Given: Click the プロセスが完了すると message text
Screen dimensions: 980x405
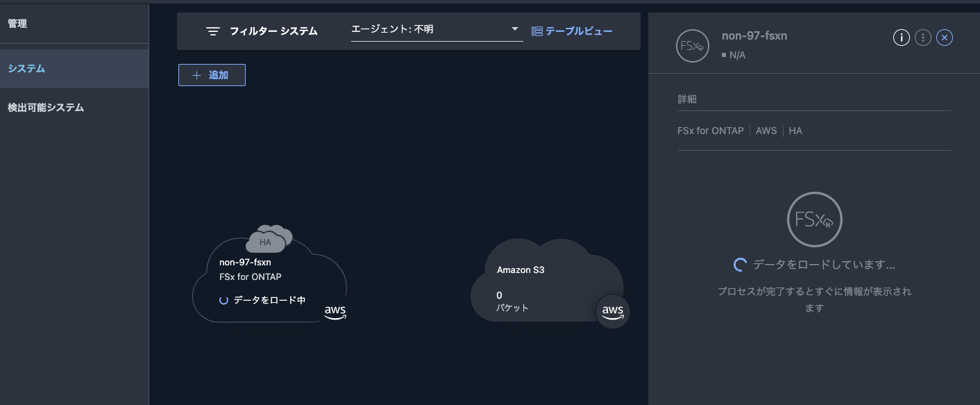Looking at the screenshot, I should click(x=814, y=300).
